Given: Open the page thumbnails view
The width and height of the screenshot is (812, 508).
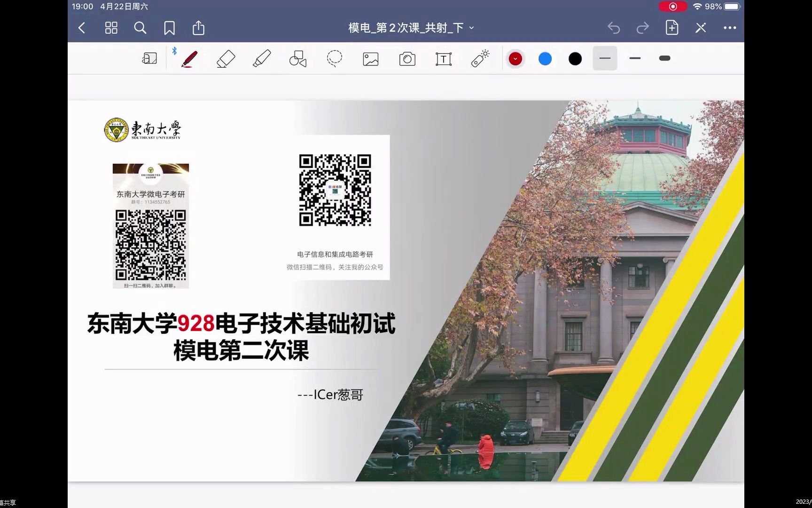Looking at the screenshot, I should tap(111, 28).
